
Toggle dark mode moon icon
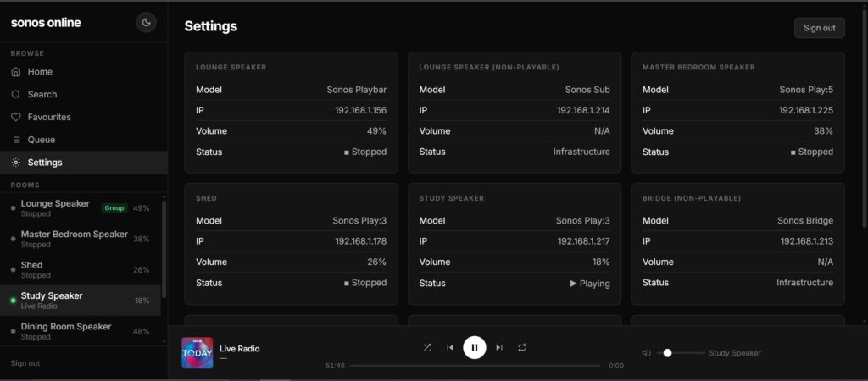pos(147,23)
